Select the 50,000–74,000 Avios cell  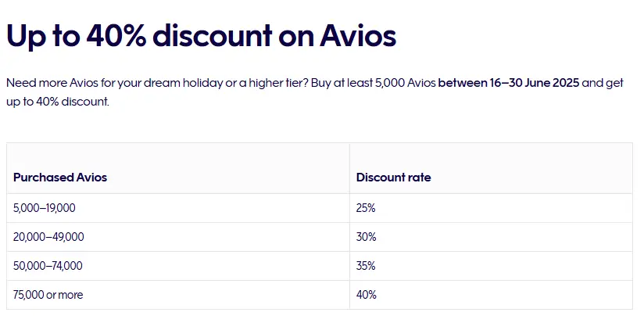coord(178,265)
